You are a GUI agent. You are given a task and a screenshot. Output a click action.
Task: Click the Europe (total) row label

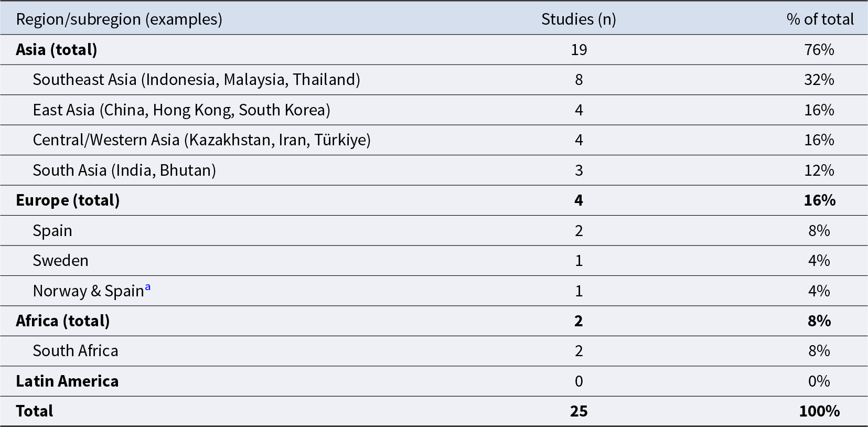point(68,200)
